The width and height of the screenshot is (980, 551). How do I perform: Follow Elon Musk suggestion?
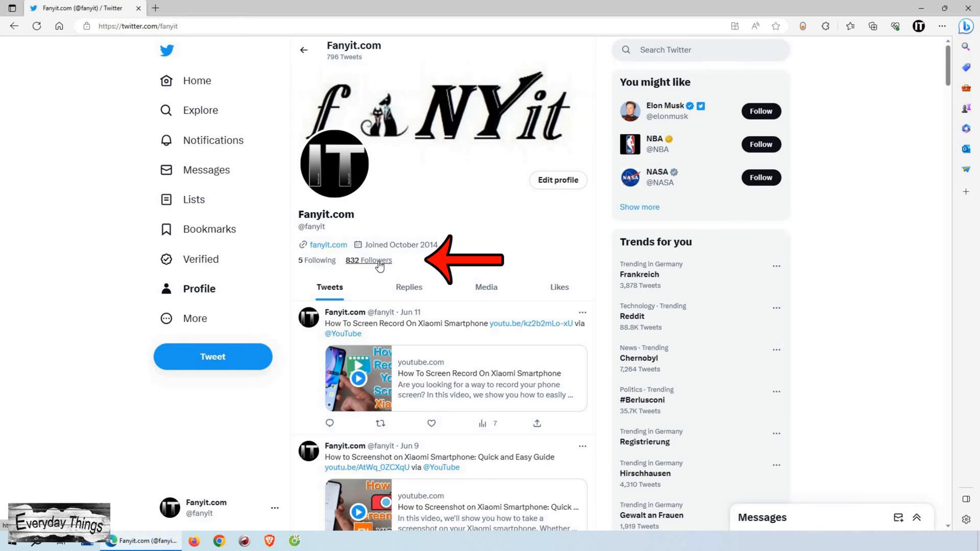[x=761, y=111]
